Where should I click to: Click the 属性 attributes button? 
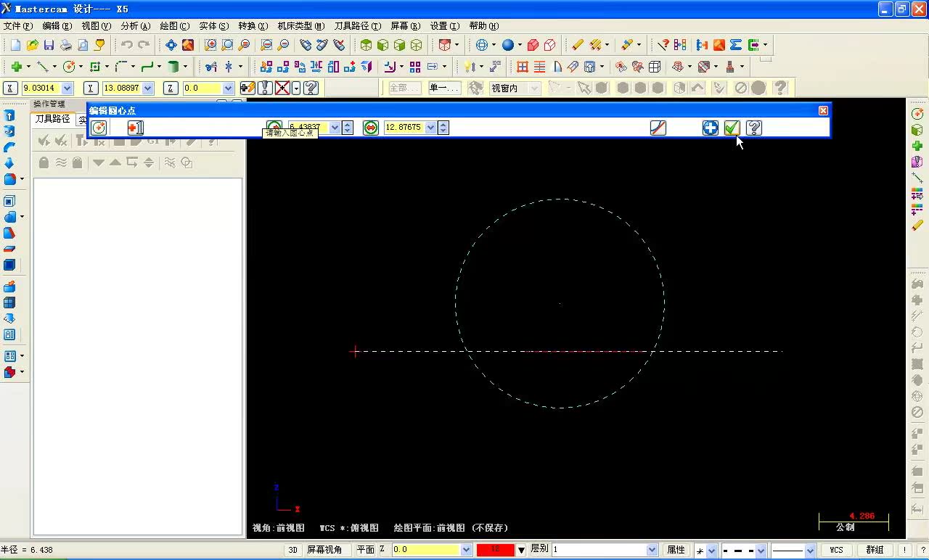[x=676, y=550]
